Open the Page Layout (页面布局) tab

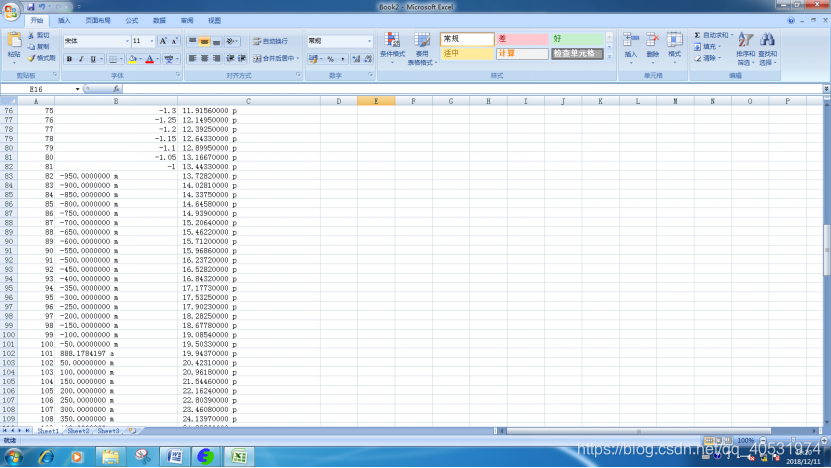(98, 21)
